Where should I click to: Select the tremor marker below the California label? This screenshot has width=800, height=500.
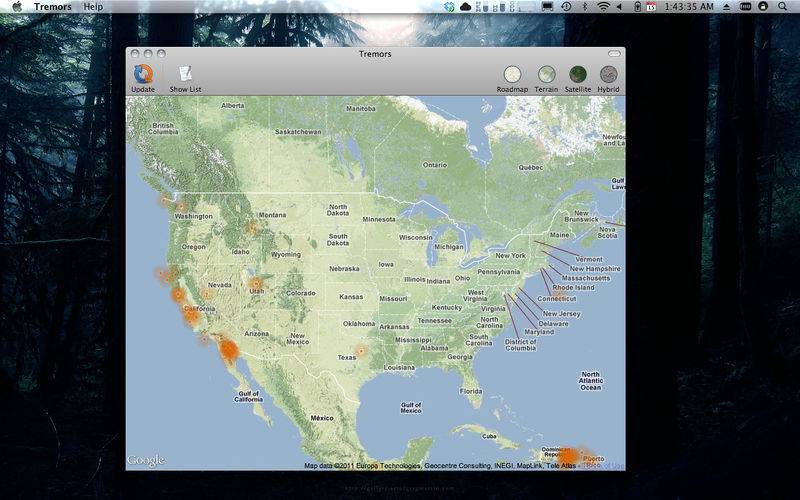pos(192,317)
